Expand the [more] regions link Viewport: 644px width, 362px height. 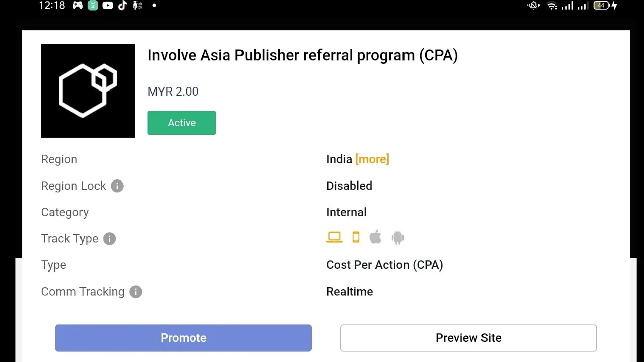(372, 159)
